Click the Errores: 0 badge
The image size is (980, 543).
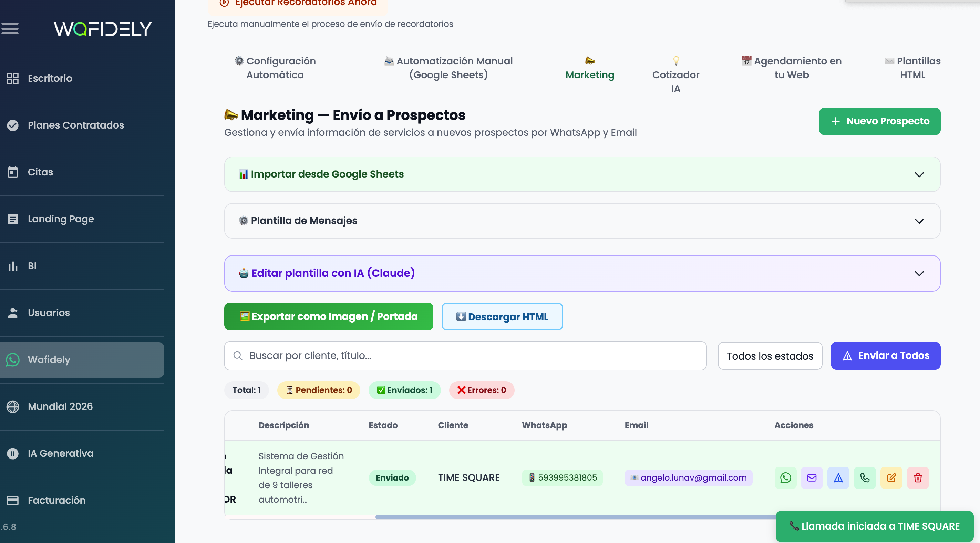482,390
